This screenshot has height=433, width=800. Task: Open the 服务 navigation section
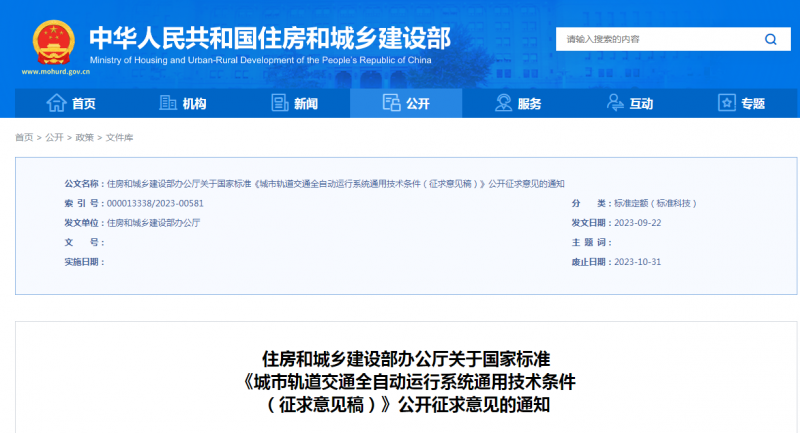pyautogui.click(x=530, y=104)
